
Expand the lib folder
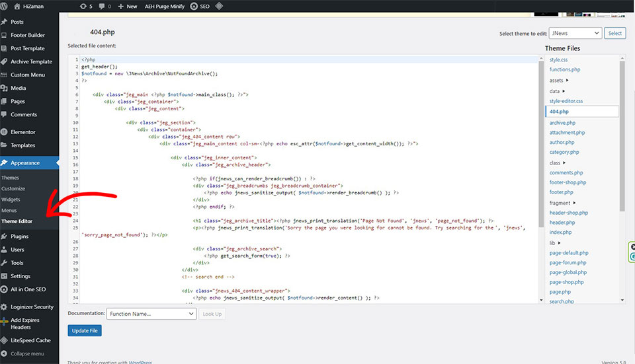pos(555,243)
